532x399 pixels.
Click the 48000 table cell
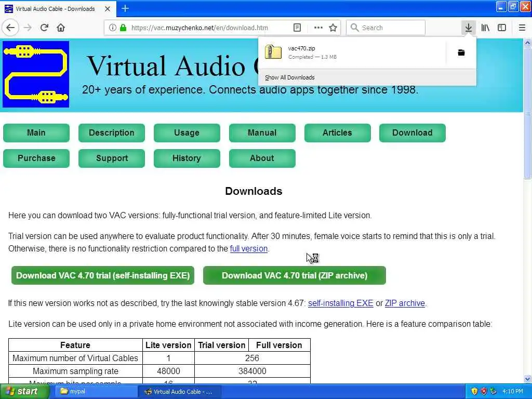tap(169, 371)
